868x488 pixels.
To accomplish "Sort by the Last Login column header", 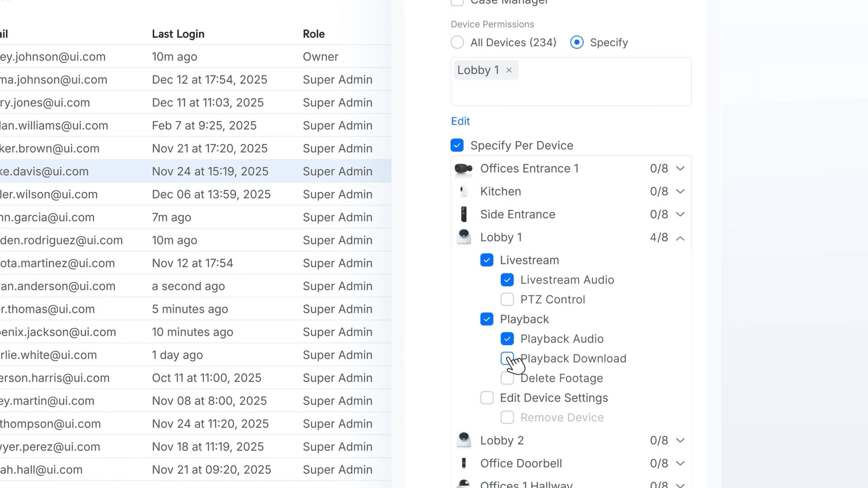I will [x=178, y=34].
